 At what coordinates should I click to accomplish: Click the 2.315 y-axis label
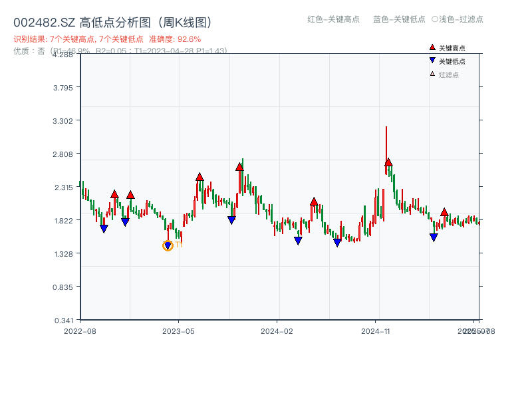[63, 188]
